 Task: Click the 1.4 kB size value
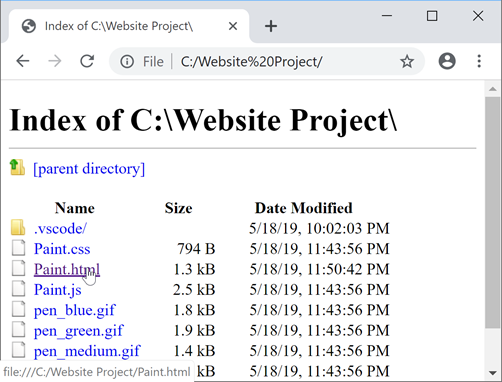click(194, 350)
